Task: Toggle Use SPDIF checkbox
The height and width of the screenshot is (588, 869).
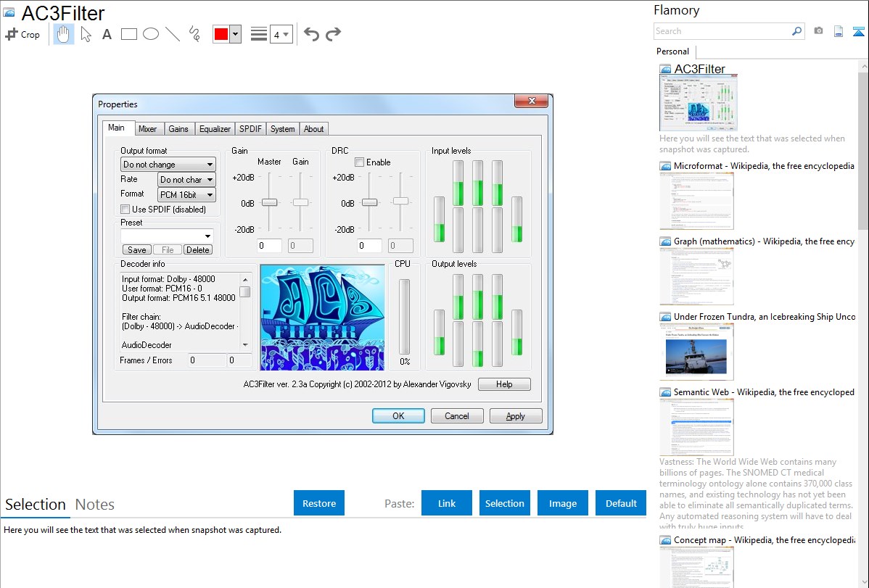Action: click(x=125, y=209)
